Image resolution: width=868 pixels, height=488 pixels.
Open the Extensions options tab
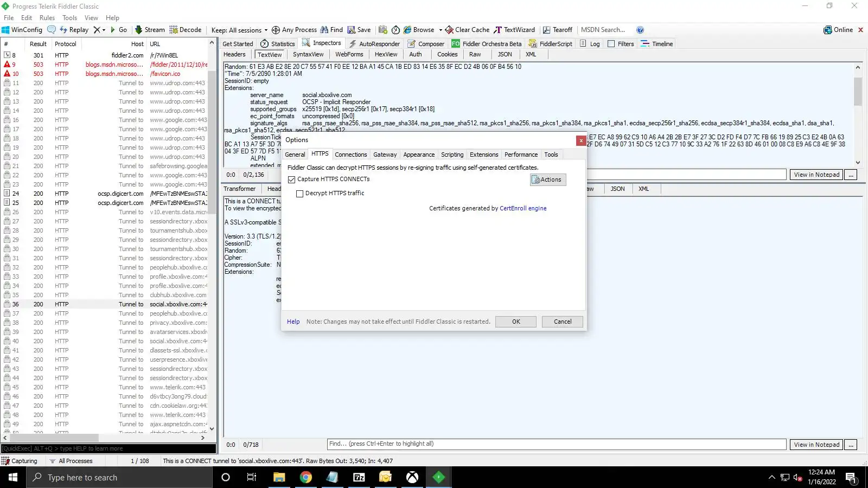tap(484, 155)
